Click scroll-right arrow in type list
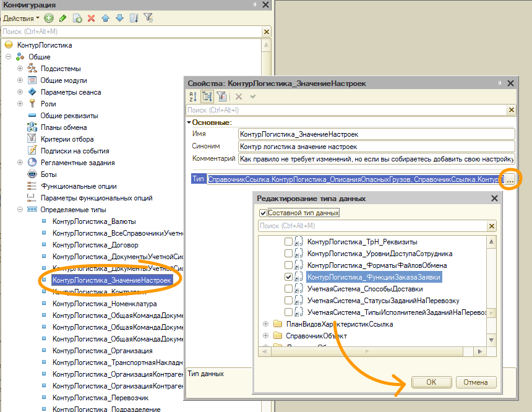Image resolution: width=532 pixels, height=412 pixels. 480,351
